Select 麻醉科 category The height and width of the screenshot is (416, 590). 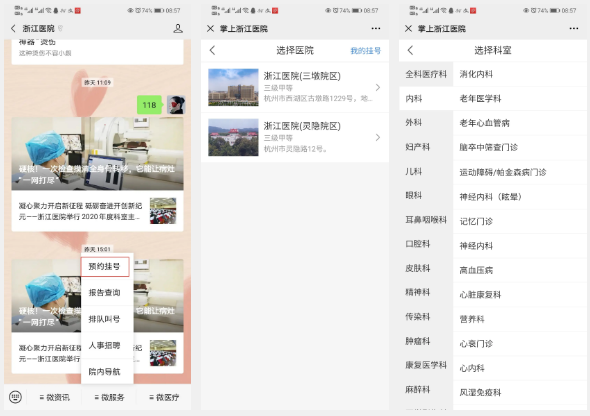click(426, 390)
